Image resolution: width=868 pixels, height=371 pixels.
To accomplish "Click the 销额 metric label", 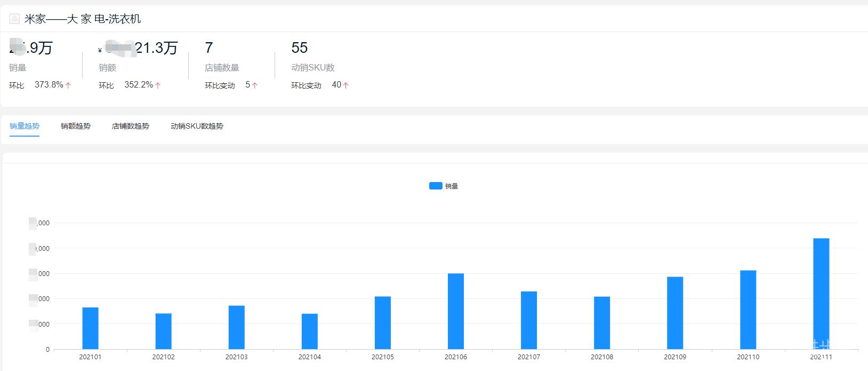I will pyautogui.click(x=107, y=68).
